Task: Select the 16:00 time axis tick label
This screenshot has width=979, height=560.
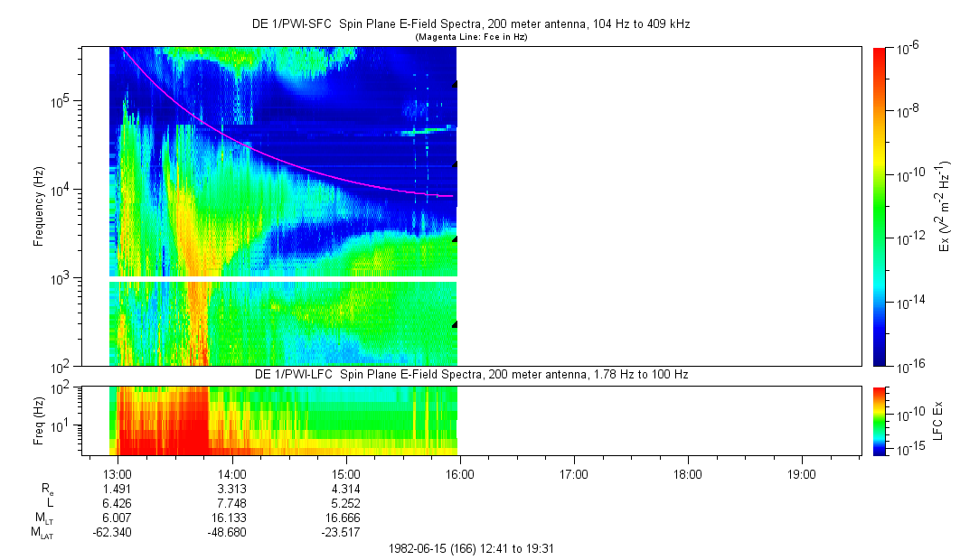Action: pos(460,474)
